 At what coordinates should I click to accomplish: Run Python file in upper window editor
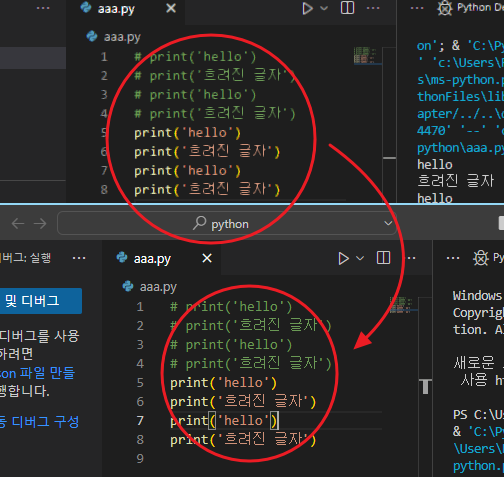click(x=307, y=8)
